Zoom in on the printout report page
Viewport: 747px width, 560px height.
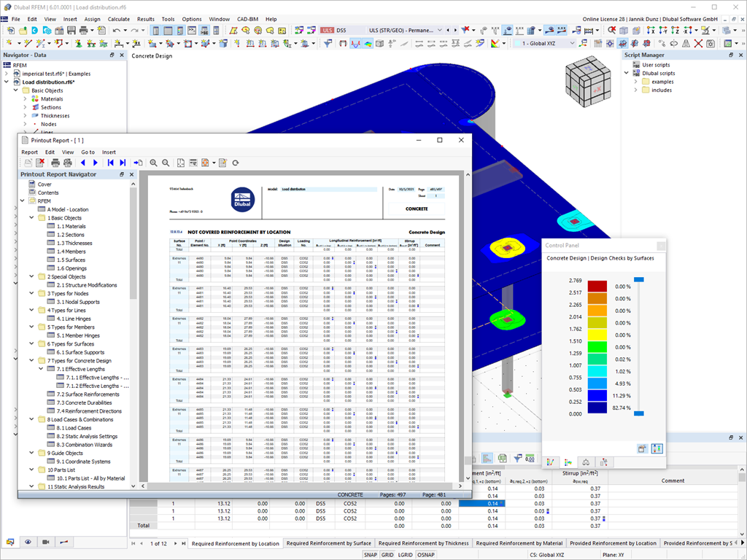pyautogui.click(x=154, y=162)
